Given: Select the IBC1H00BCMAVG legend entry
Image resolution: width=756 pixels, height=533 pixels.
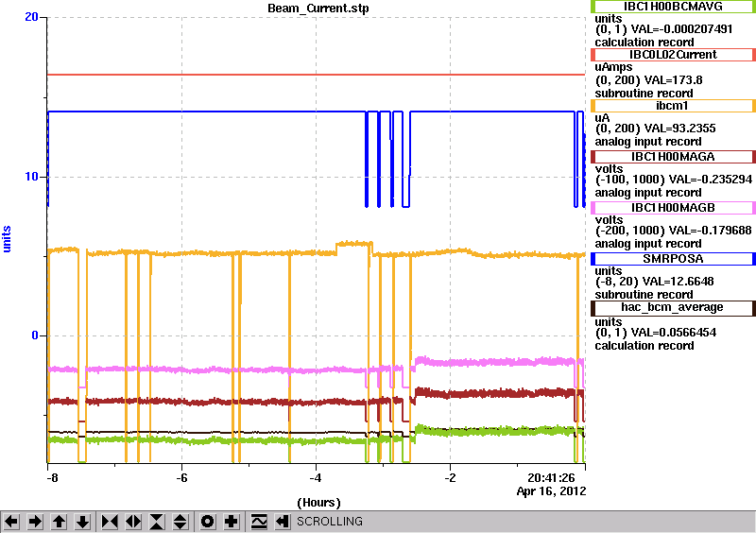Looking at the screenshot, I should point(673,7).
